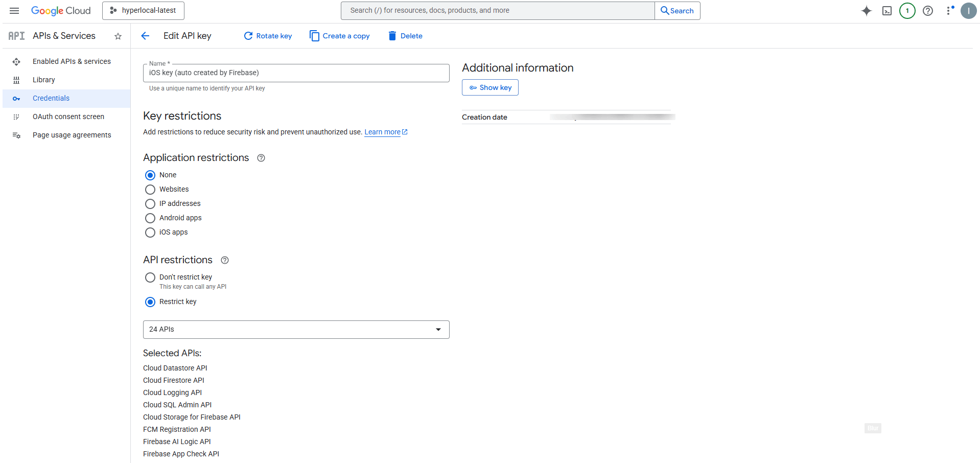Expand the 24 APIs dropdown

coord(296,330)
